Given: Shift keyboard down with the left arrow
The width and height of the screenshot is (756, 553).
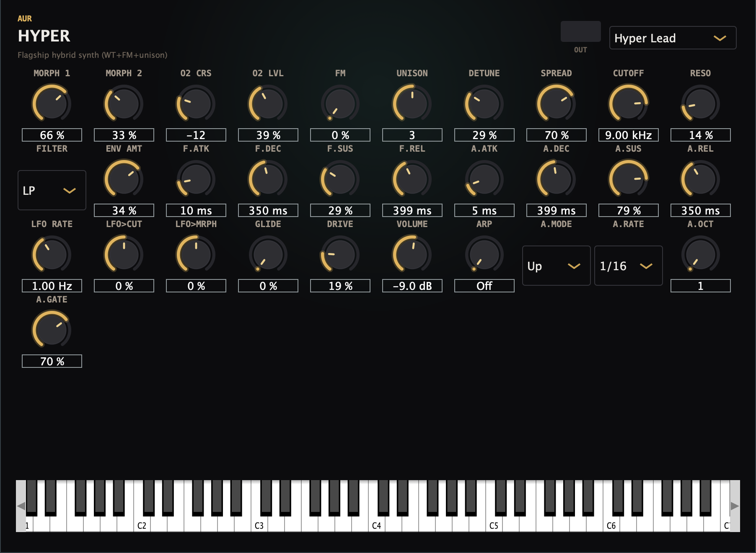Looking at the screenshot, I should [x=21, y=506].
